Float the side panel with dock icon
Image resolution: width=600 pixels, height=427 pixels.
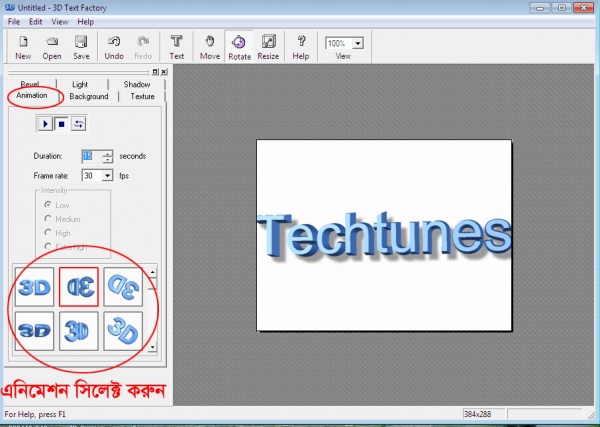155,72
